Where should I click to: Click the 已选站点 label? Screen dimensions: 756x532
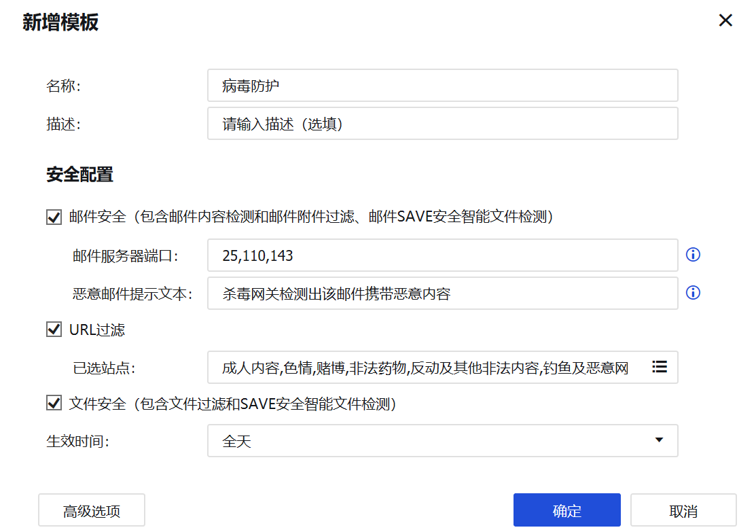pos(104,368)
